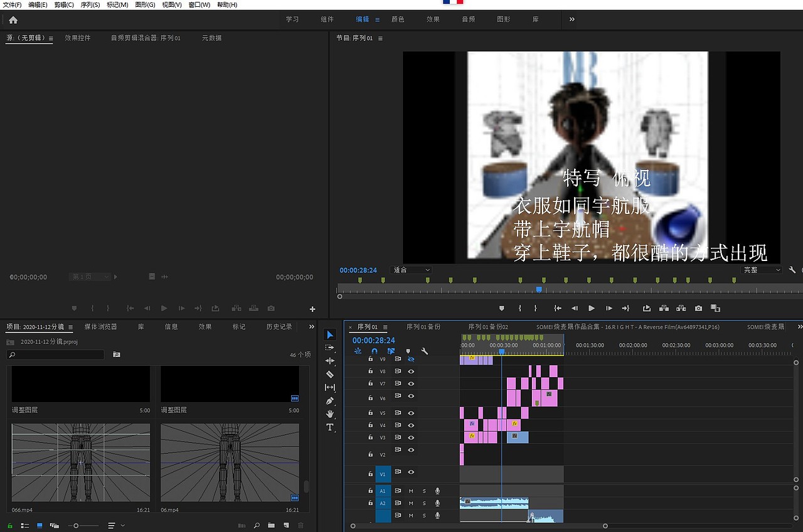This screenshot has width=803, height=532.
Task: Select the Razor tool
Action: pos(330,374)
